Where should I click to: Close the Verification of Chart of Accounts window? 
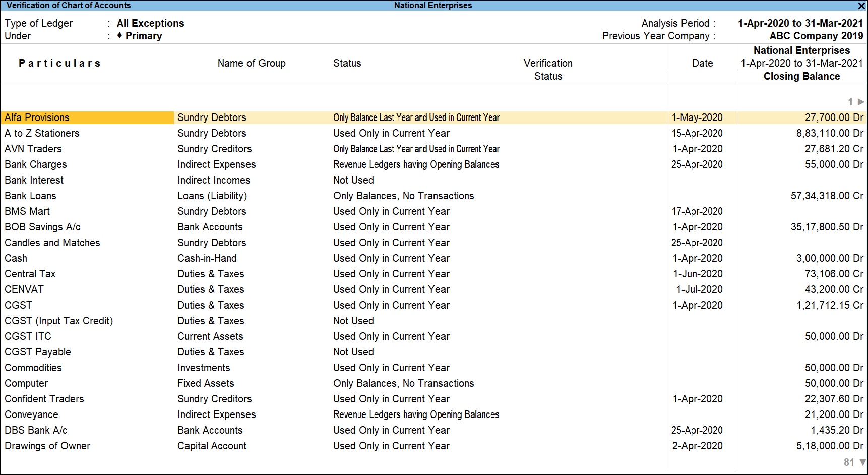click(861, 6)
